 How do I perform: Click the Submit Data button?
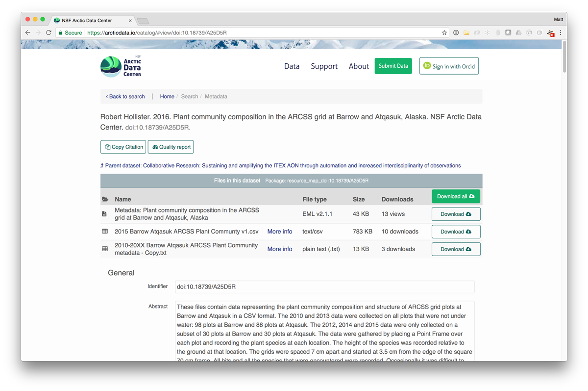point(393,65)
